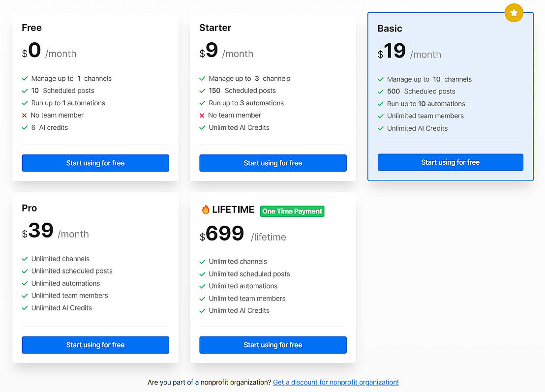Click the Basic plan heading
The image size is (545, 392).
click(390, 29)
